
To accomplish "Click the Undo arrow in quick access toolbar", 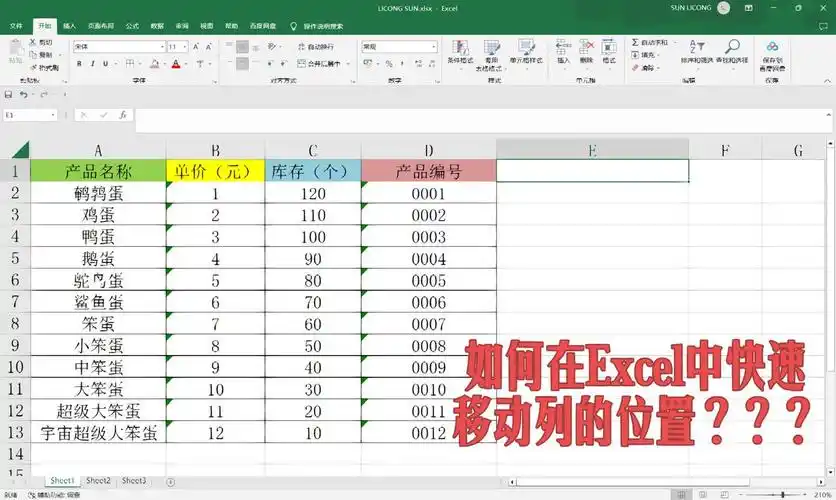I will (x=23, y=94).
